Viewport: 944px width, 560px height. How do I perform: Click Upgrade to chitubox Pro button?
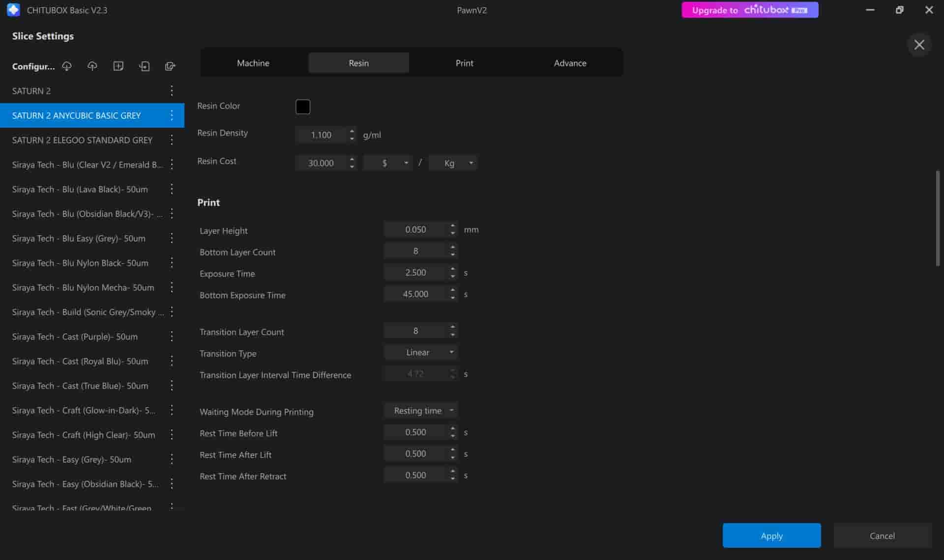[x=750, y=10]
